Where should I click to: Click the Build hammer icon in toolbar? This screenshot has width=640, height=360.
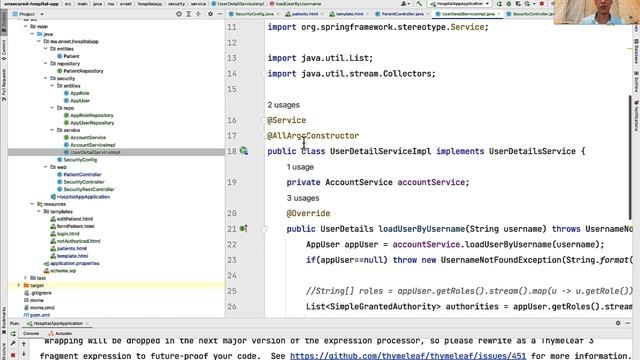click(x=419, y=4)
